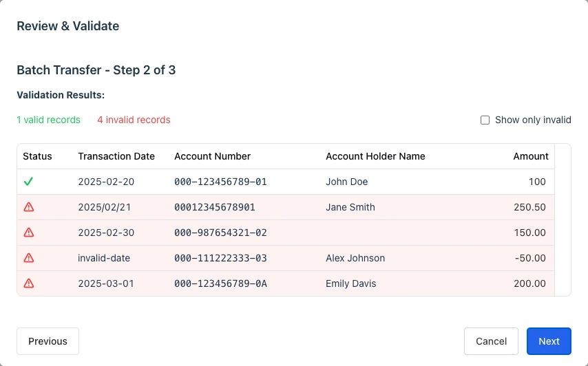The height and width of the screenshot is (366, 588).
Task: Click the 1 valid records label
Action: (x=48, y=120)
